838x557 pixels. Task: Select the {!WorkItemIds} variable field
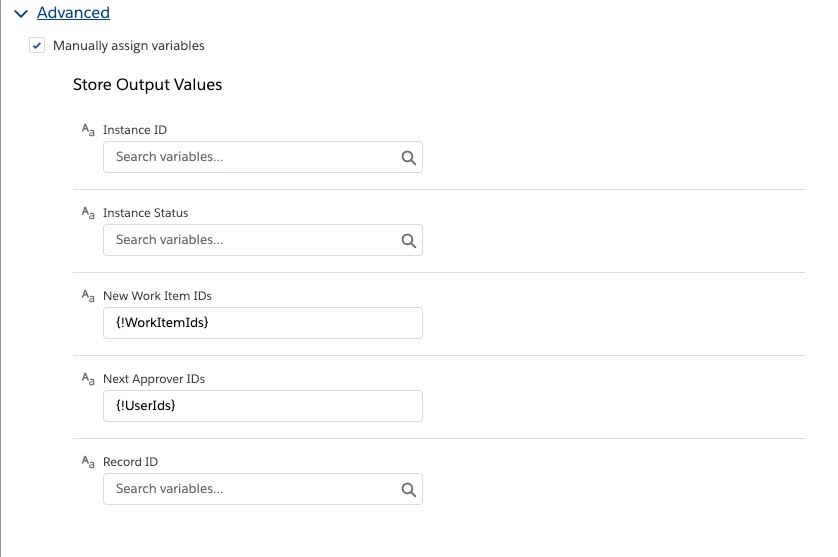click(x=262, y=323)
